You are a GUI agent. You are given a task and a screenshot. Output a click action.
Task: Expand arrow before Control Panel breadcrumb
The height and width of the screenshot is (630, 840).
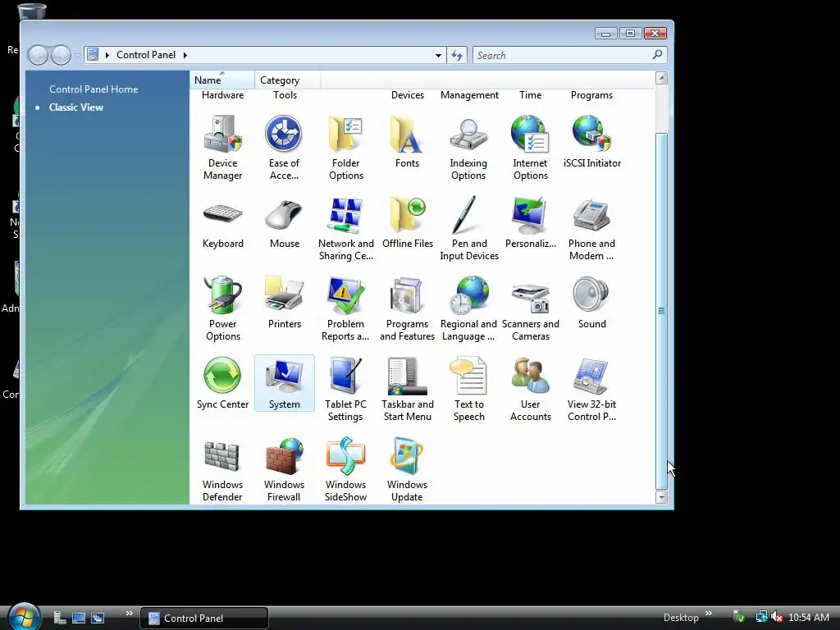[x=107, y=55]
